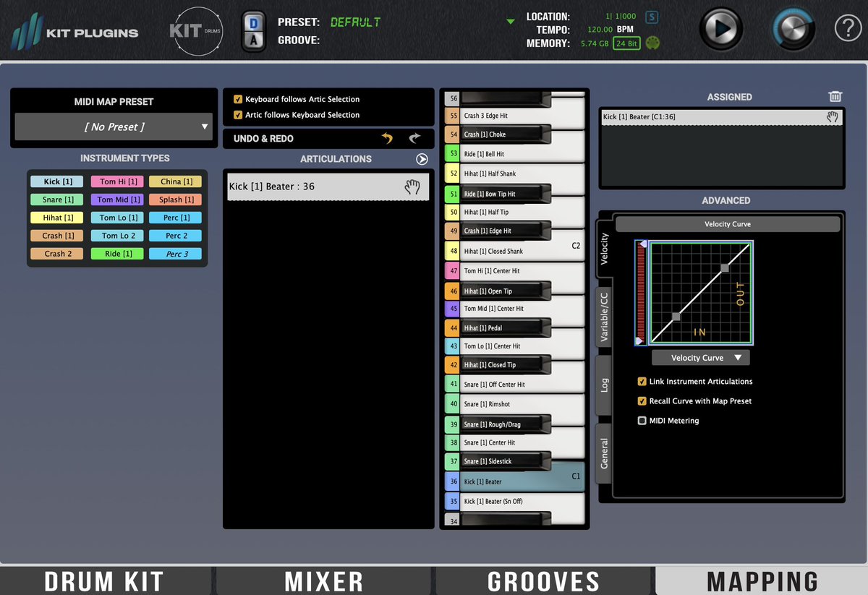The image size is (868, 595).
Task: Toggle Recall Curve with Map Preset checkbox
Action: 642,401
